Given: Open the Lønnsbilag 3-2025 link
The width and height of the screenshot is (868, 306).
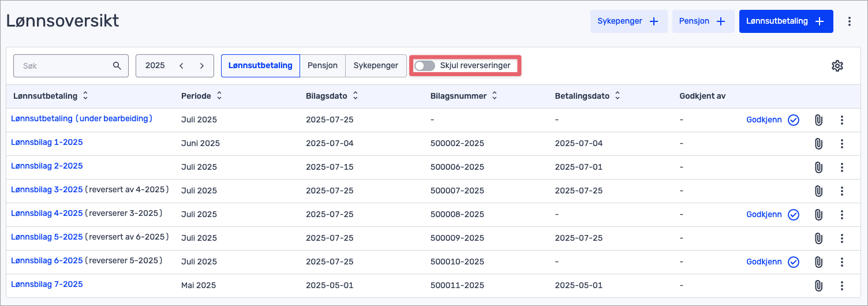Looking at the screenshot, I should pyautogui.click(x=47, y=189).
